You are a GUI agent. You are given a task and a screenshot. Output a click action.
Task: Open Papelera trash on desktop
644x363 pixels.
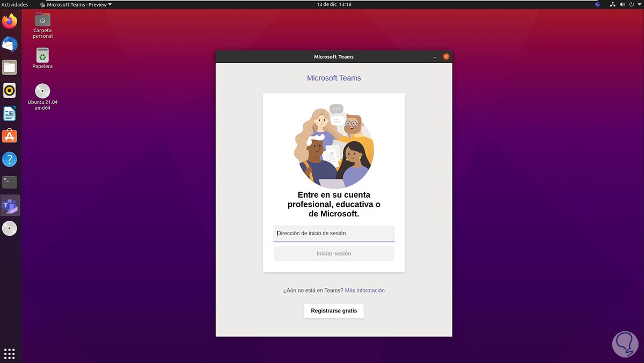(x=42, y=58)
